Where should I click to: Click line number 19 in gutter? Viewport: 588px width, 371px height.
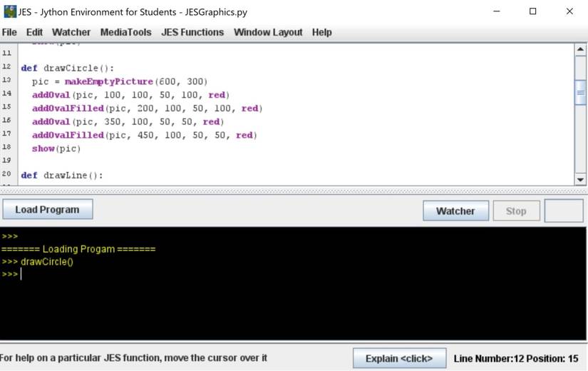(x=6, y=161)
